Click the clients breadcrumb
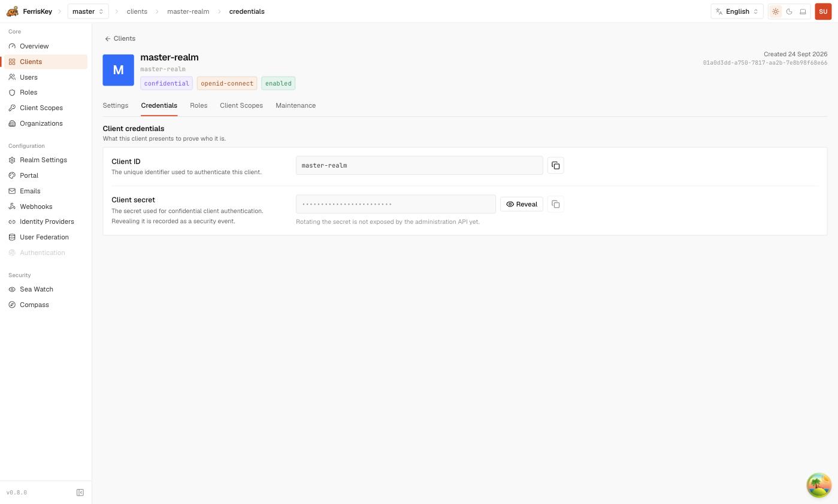Image resolution: width=838 pixels, height=504 pixels. tap(137, 11)
